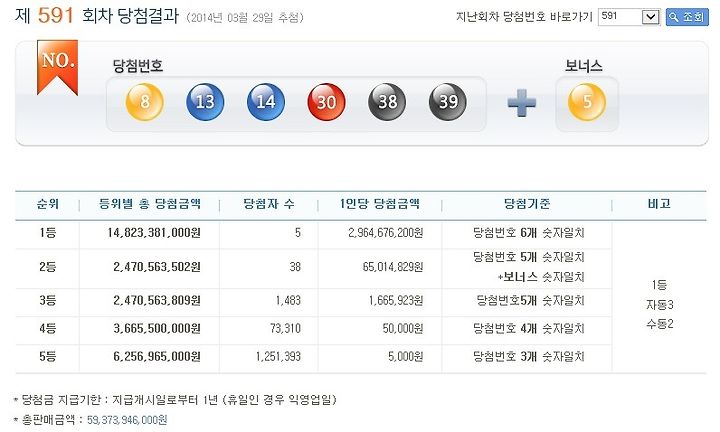Click the 5등 rank cell

coord(48,357)
